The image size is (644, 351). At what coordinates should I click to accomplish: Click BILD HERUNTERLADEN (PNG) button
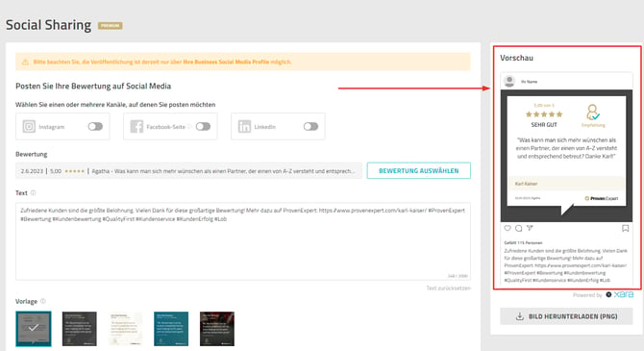(x=566, y=316)
